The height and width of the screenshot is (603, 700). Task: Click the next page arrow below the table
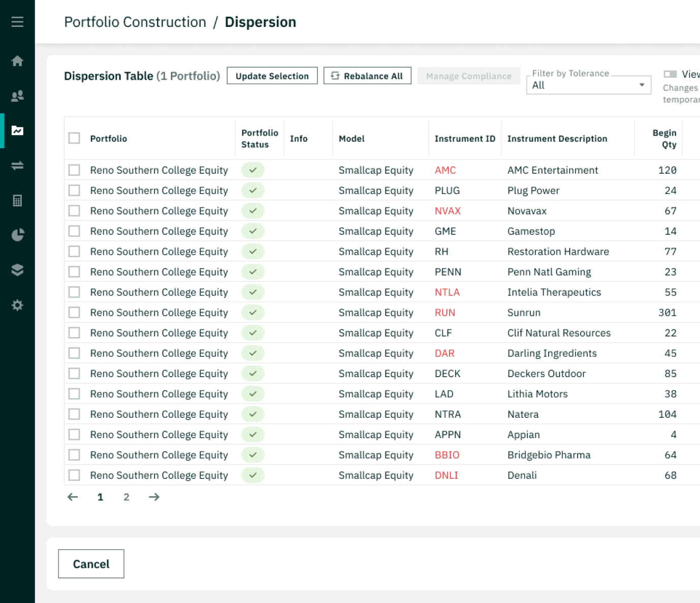pyautogui.click(x=154, y=497)
